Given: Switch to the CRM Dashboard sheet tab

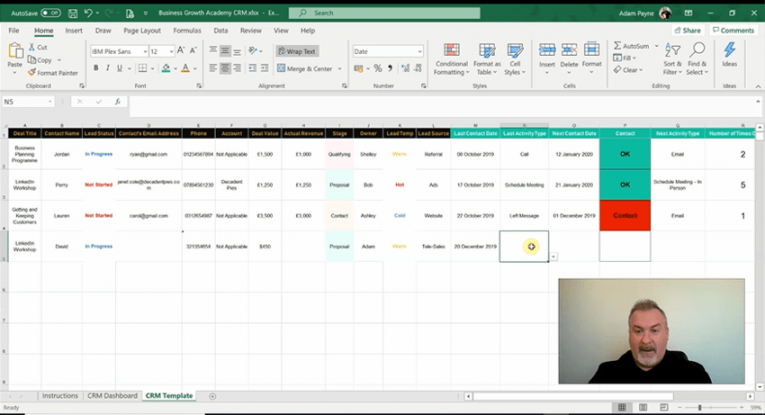Looking at the screenshot, I should pos(112,395).
